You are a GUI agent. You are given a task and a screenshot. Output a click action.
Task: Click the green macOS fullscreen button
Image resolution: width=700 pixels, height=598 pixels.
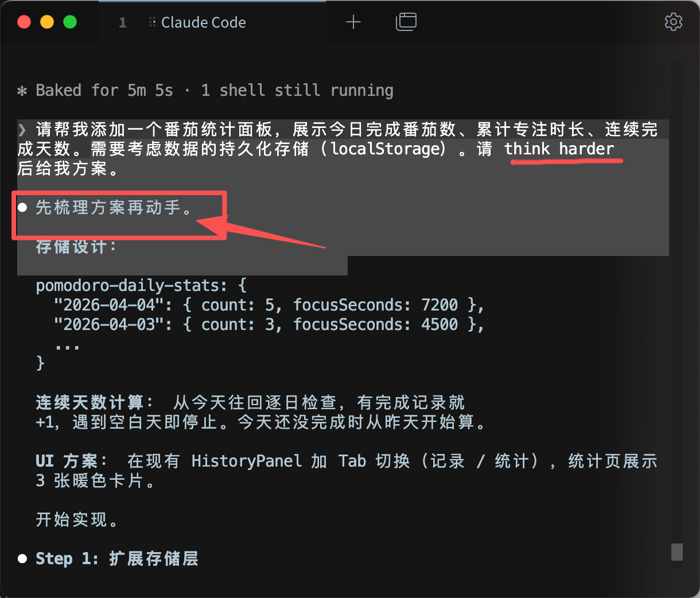[70, 22]
